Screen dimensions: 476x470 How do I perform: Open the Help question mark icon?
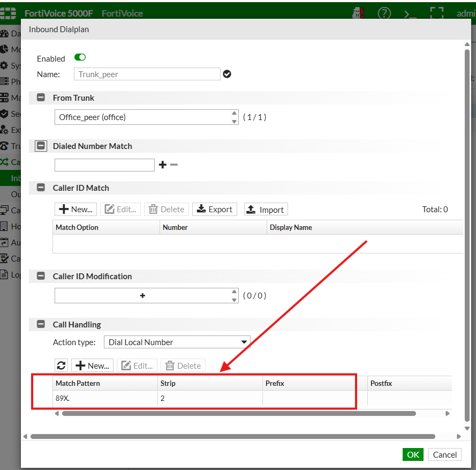coord(384,13)
